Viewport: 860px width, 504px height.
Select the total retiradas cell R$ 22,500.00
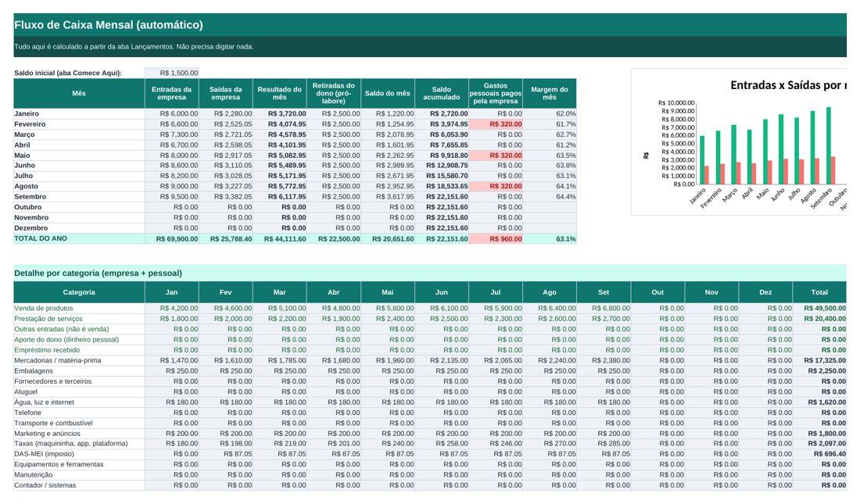point(334,238)
